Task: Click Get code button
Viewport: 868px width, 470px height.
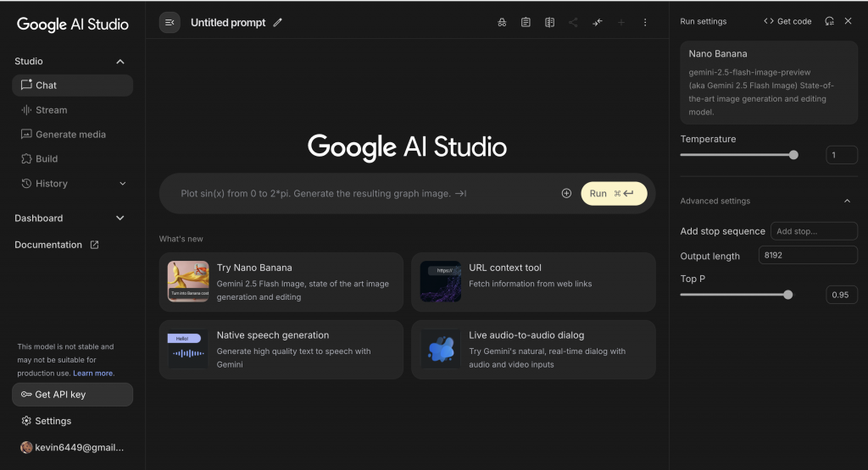Action: click(x=787, y=21)
